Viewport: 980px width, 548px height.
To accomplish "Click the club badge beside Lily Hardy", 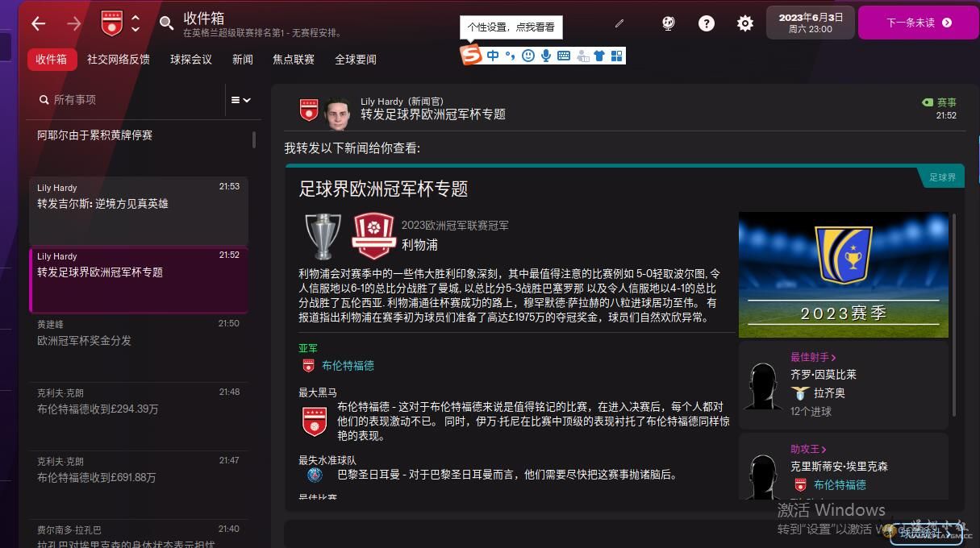I will (x=309, y=110).
